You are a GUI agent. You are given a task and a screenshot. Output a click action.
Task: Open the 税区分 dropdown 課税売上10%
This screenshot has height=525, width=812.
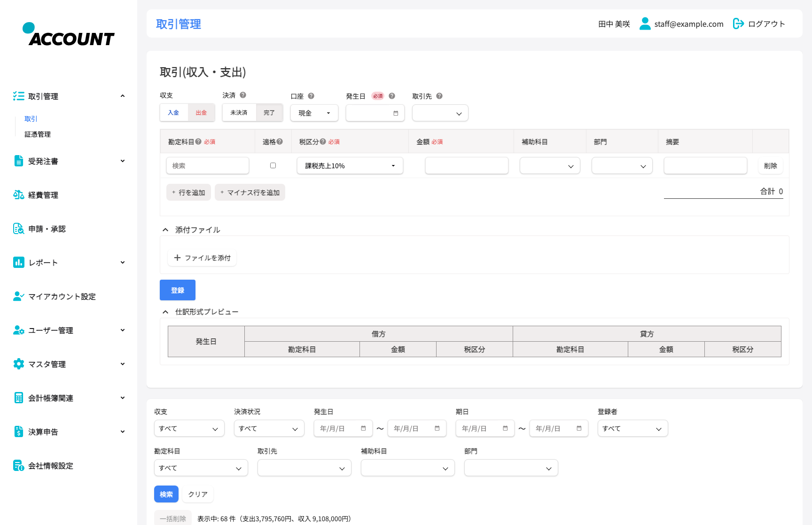(350, 165)
